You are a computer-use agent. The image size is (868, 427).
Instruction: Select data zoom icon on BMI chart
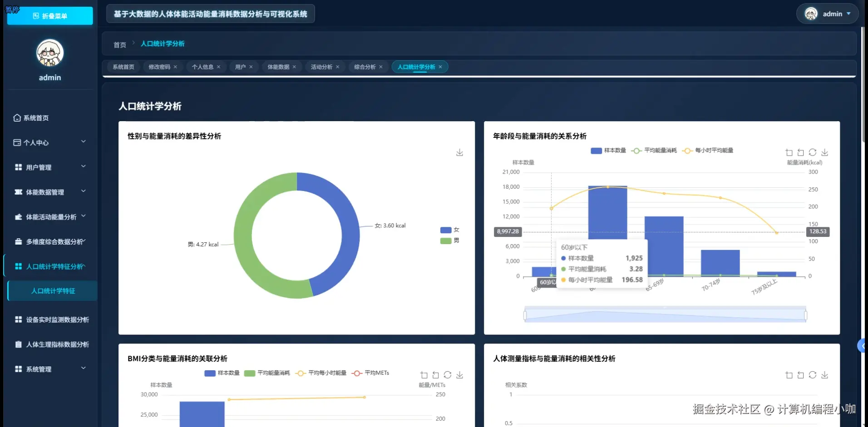click(424, 375)
